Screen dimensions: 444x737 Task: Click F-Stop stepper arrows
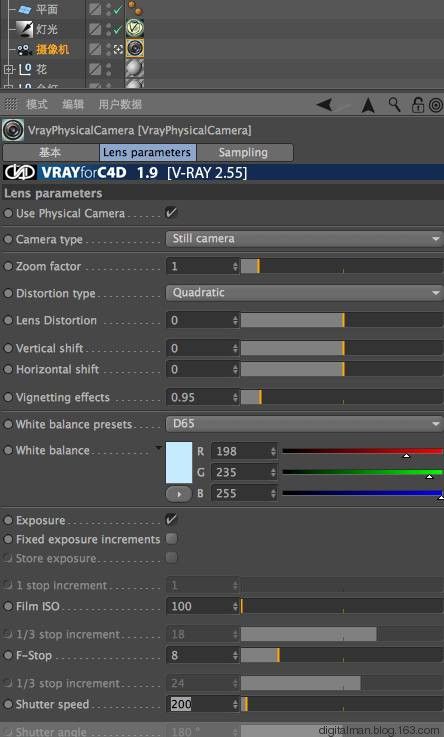click(235, 655)
